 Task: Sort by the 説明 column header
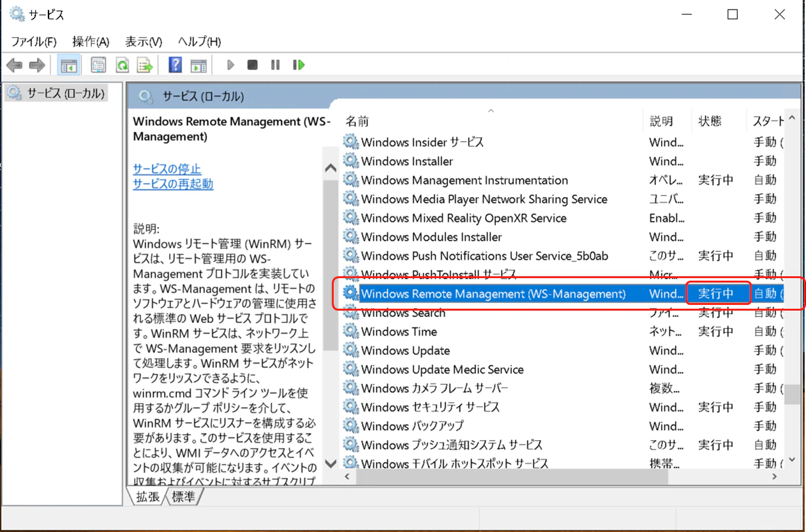click(667, 121)
